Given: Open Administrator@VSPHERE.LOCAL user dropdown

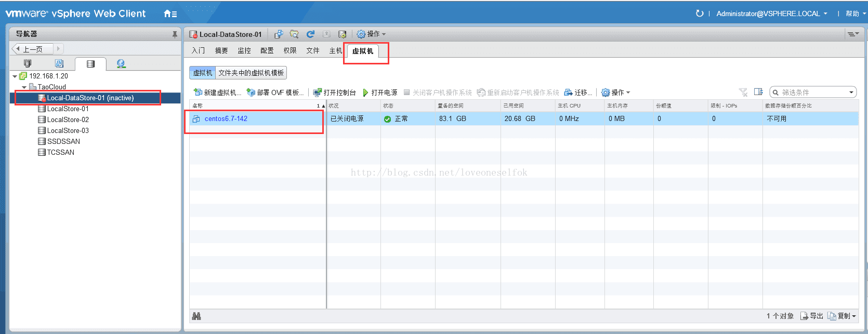Looking at the screenshot, I should point(771,14).
